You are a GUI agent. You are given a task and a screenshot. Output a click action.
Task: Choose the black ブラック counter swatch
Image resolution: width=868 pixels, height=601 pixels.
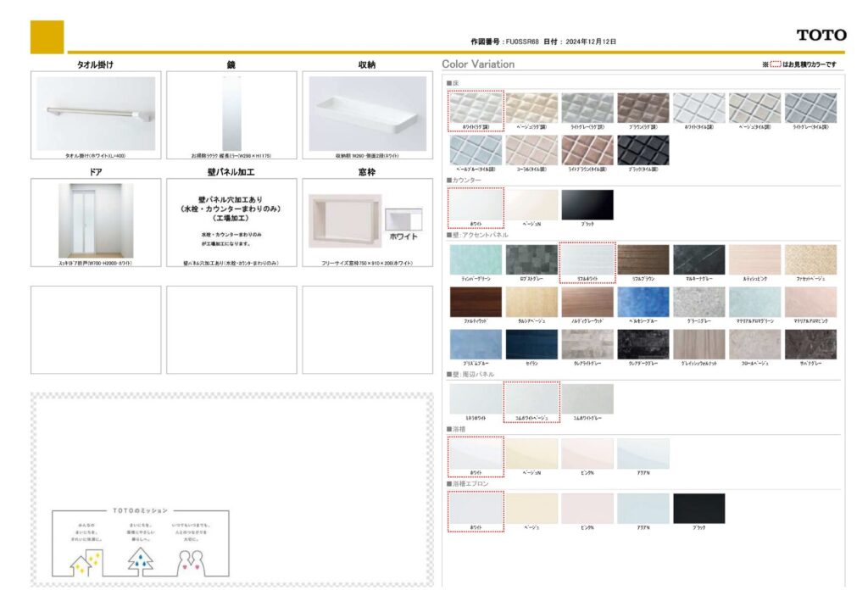pyautogui.click(x=587, y=204)
